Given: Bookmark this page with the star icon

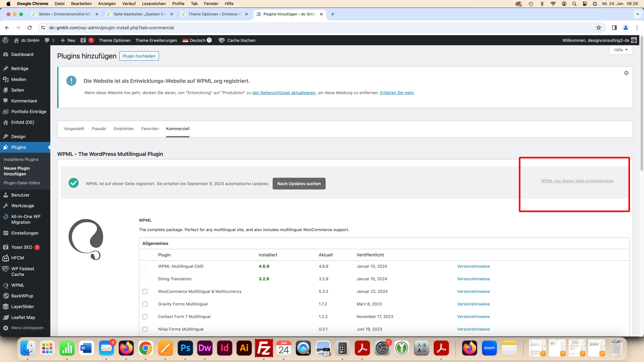Looking at the screenshot, I should (x=599, y=28).
